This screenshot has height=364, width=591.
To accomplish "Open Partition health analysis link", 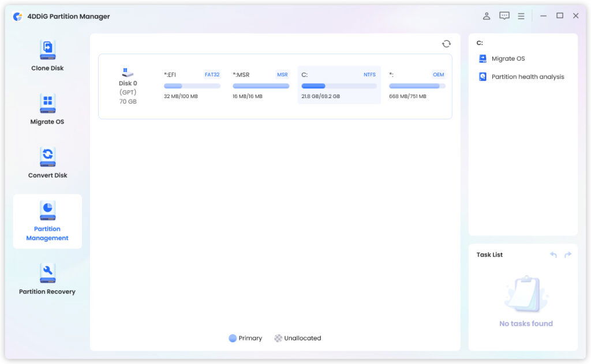I will 528,77.
